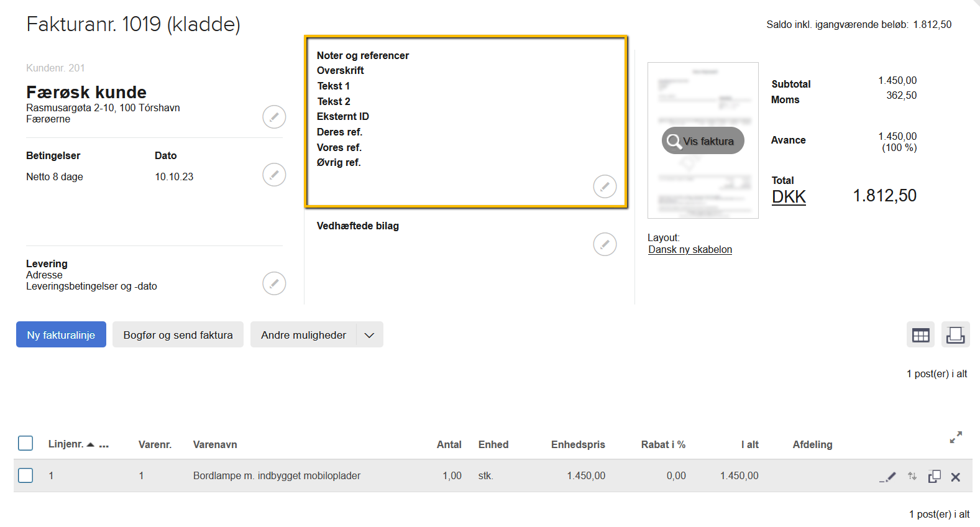The height and width of the screenshot is (527, 980).
Task: Tick the select-all checkbox in table header
Action: [25, 443]
